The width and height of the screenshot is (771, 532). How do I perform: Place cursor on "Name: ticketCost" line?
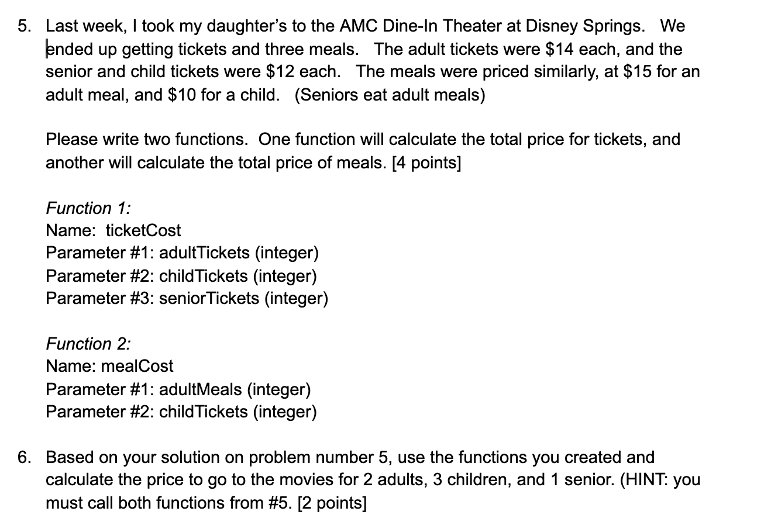[113, 230]
